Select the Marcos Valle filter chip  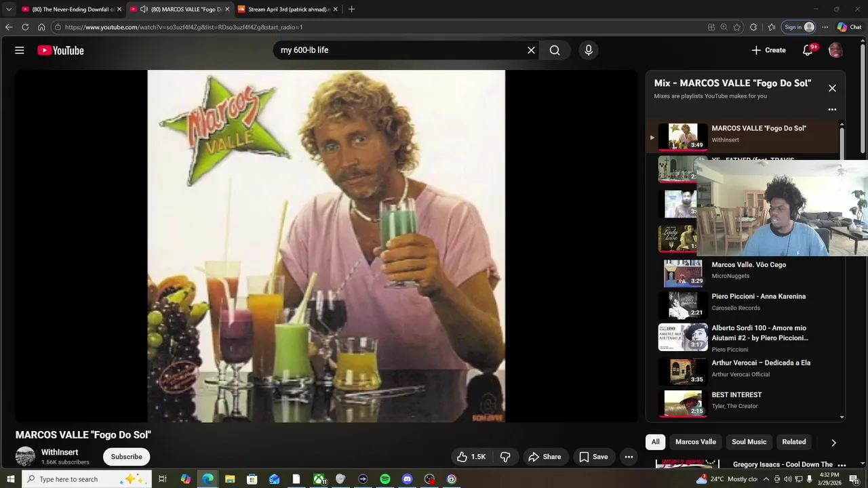tap(696, 442)
